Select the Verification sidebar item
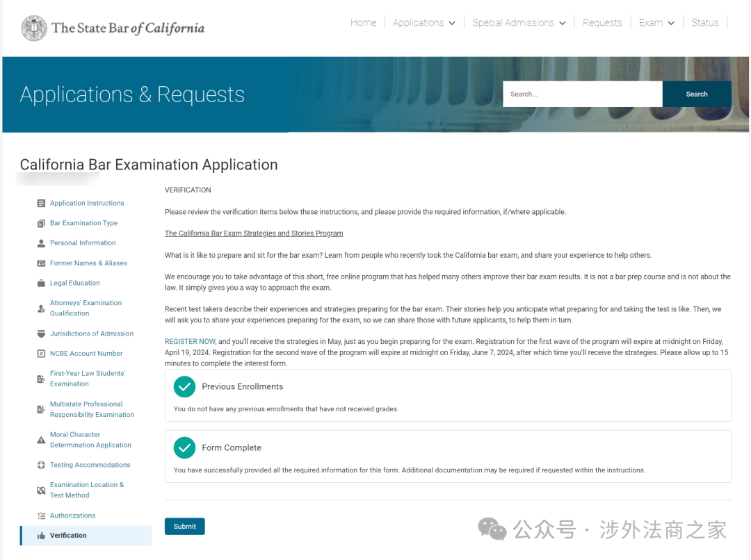 click(86, 536)
